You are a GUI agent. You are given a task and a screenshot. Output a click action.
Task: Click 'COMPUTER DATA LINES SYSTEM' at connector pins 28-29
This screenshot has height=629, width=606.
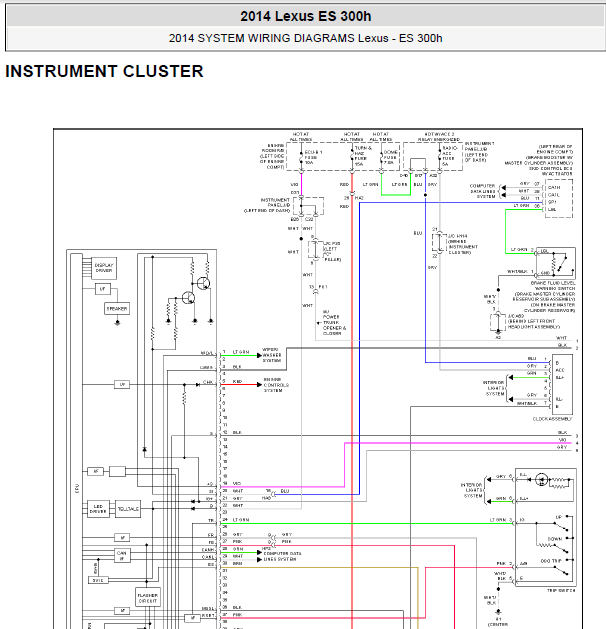pos(283,556)
